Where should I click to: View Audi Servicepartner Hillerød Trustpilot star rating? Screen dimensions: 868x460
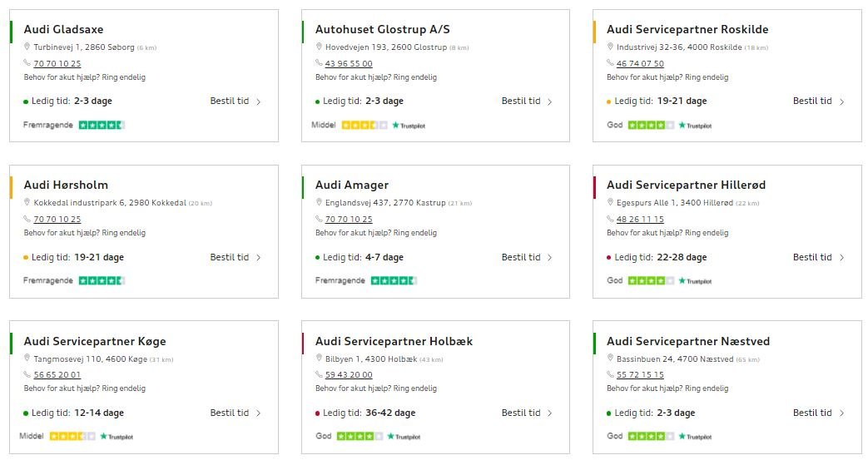click(651, 280)
